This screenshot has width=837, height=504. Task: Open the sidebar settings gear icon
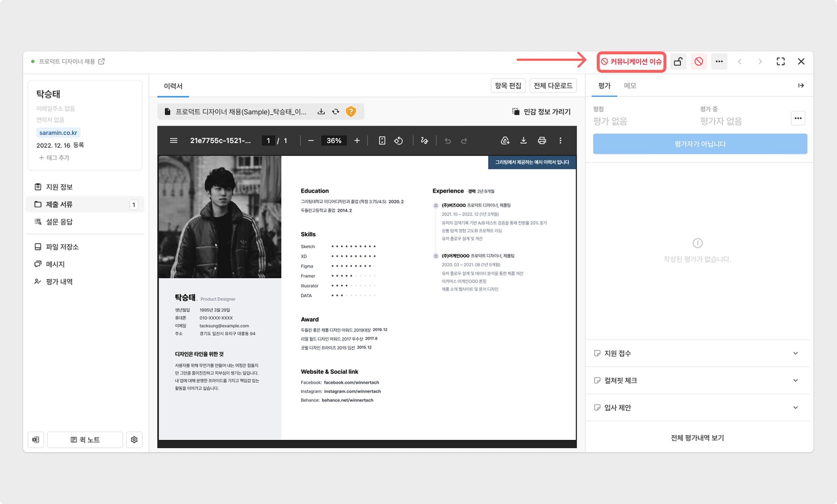point(134,440)
